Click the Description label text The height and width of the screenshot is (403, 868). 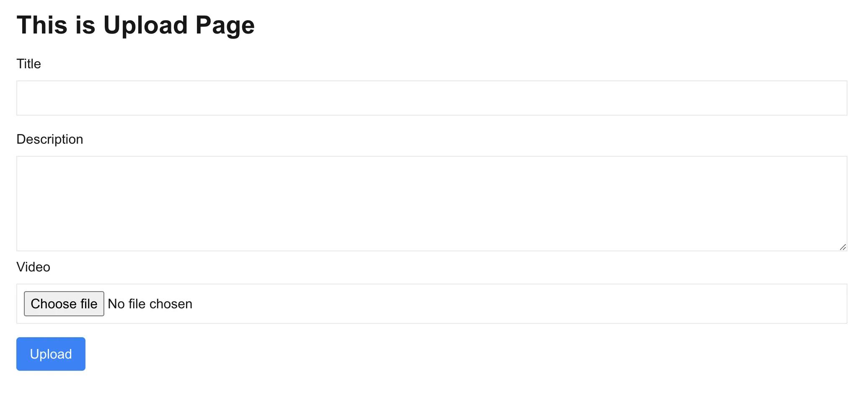49,139
